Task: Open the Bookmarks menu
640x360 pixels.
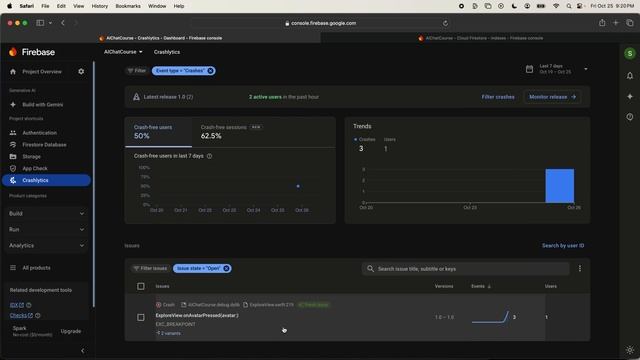Action: tap(128, 6)
